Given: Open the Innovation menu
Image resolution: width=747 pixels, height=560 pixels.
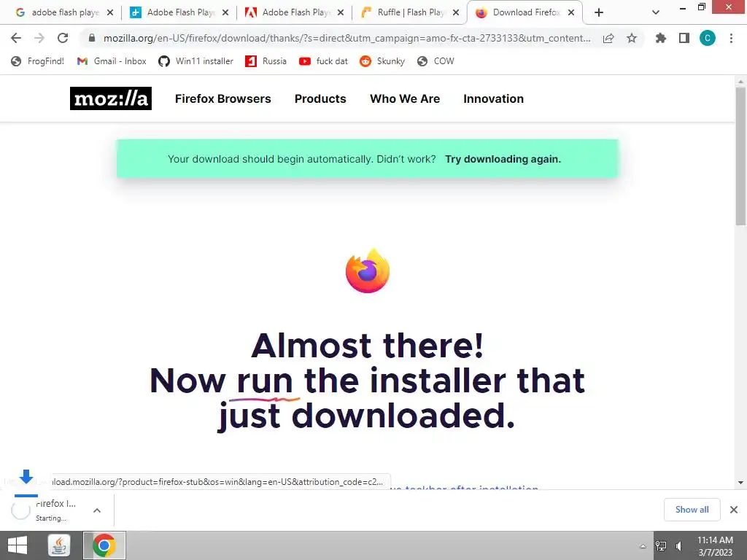Looking at the screenshot, I should coord(494,98).
